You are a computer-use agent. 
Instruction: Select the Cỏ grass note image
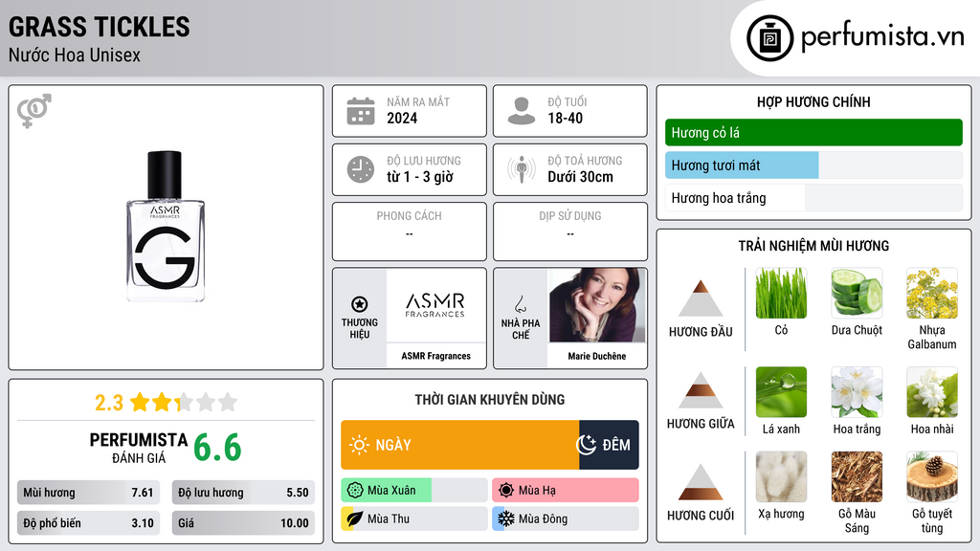pyautogui.click(x=781, y=293)
